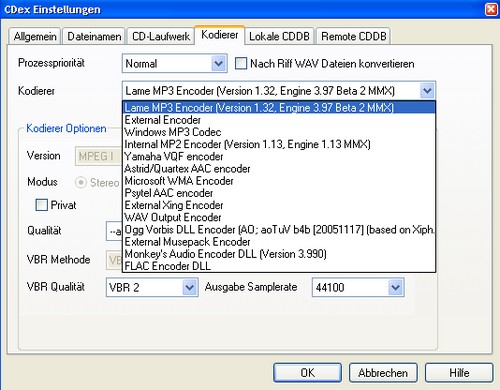Cancel with the Abbrechen button
Viewport: 500px width, 390px height.
[383, 372]
